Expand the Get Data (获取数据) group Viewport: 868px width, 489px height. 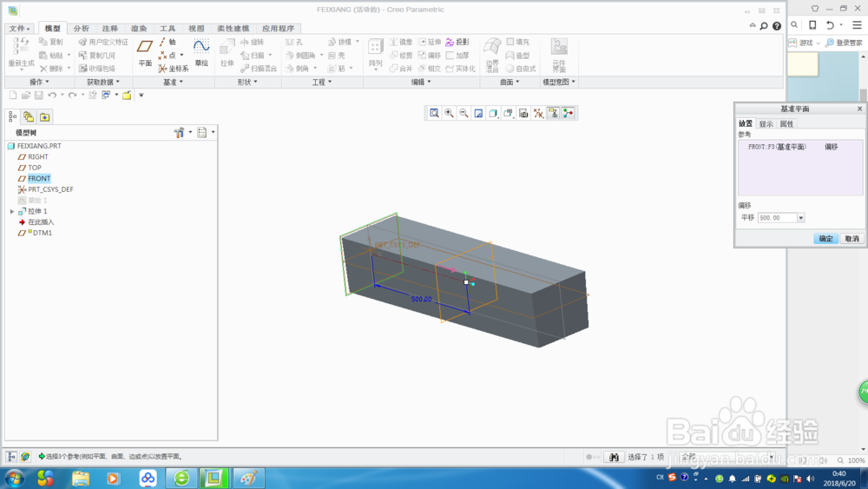point(103,82)
